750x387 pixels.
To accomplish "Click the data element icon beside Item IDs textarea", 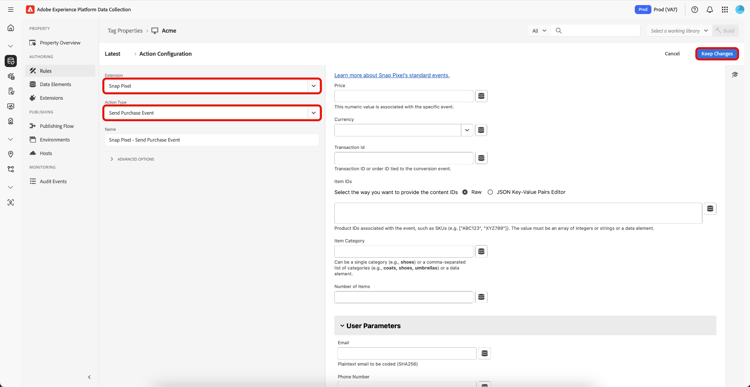I will [710, 209].
